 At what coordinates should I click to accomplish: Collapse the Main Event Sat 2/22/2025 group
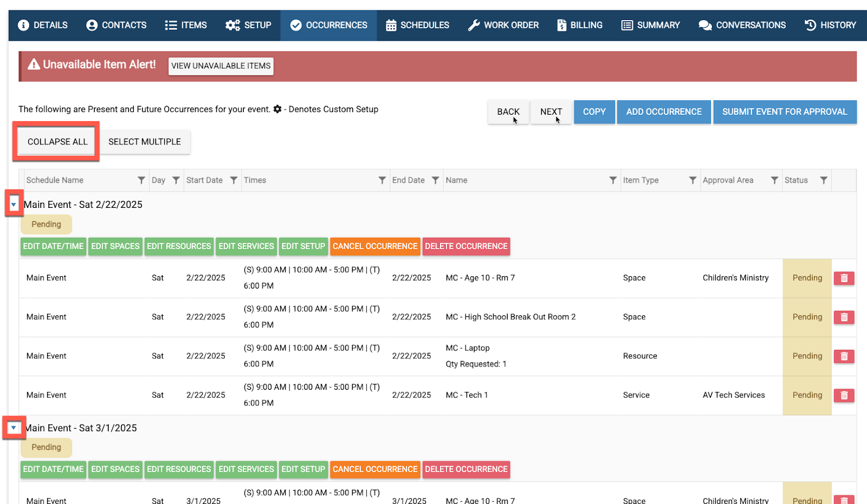point(14,205)
